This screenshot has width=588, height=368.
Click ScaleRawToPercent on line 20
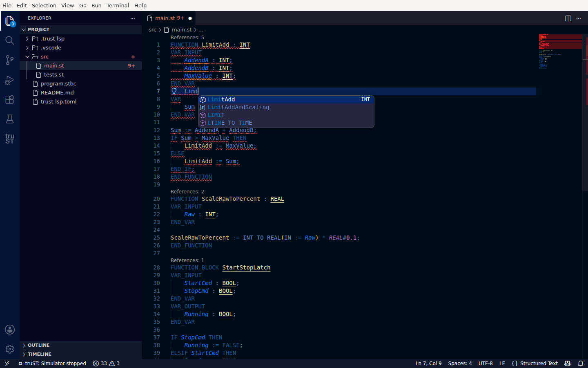(x=231, y=199)
